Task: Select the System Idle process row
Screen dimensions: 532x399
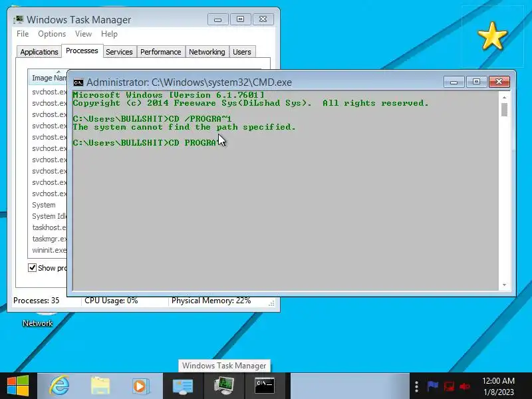Action: point(48,216)
